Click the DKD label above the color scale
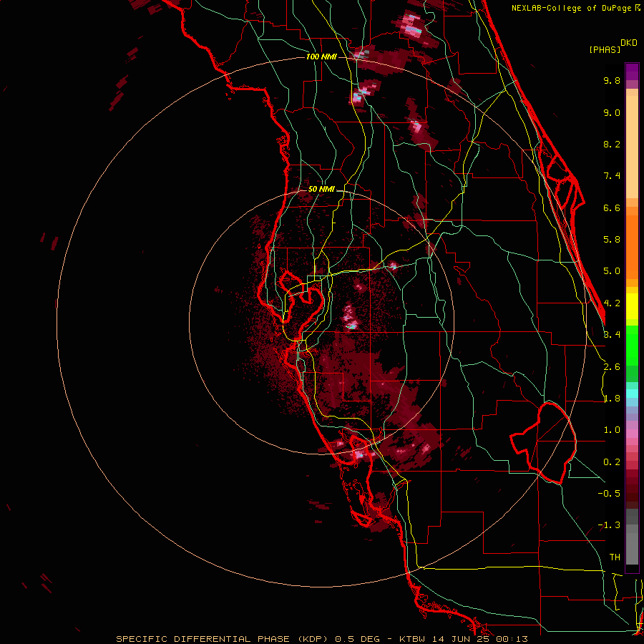 629,43
